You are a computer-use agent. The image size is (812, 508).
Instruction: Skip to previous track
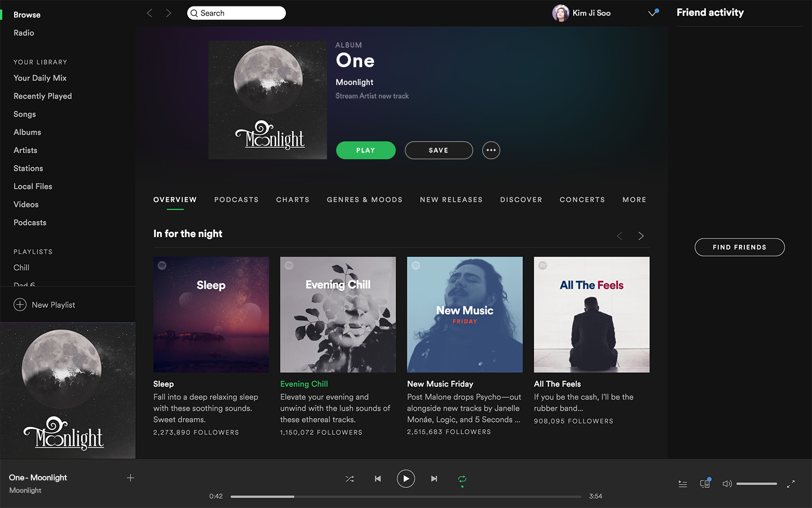coord(378,479)
